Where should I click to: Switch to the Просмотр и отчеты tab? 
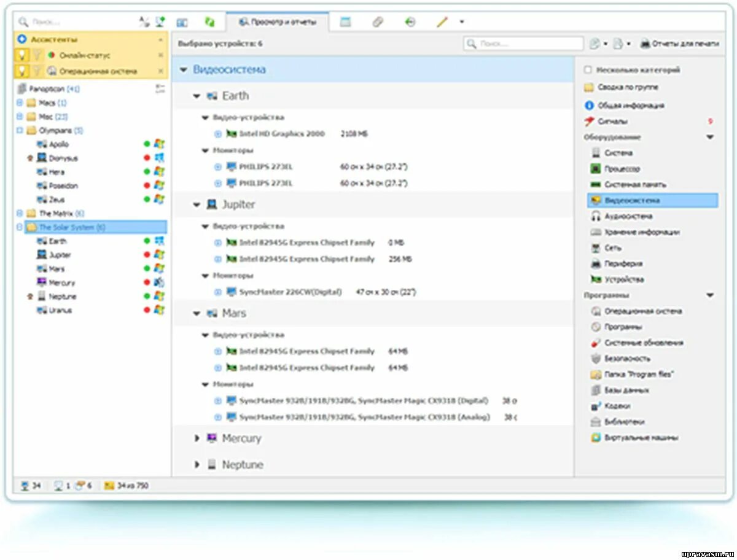pos(277,22)
